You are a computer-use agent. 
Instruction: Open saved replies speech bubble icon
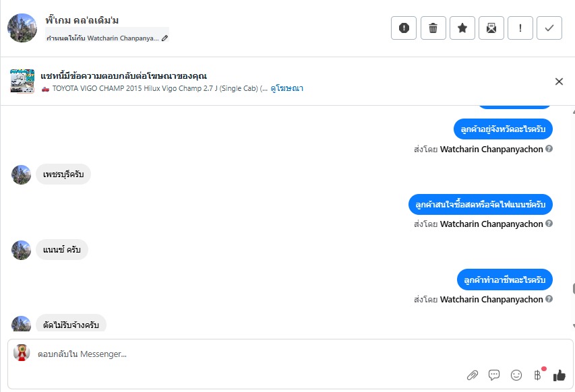point(494,375)
